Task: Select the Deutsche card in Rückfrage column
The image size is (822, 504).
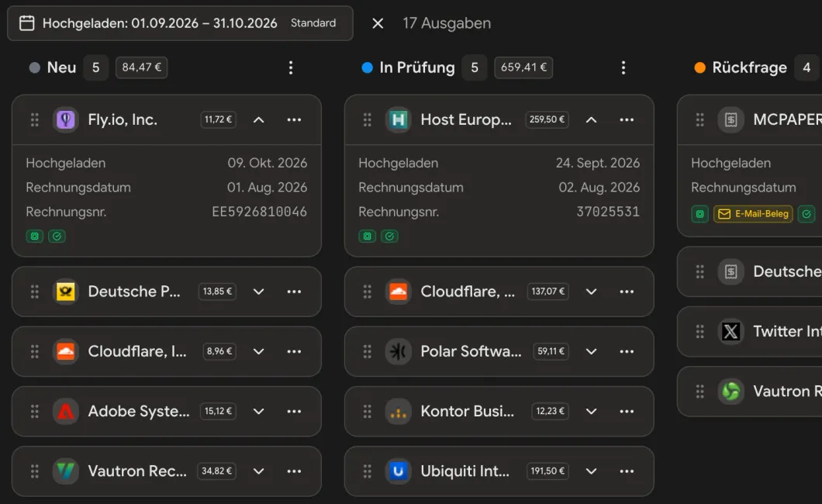Action: 750,271
